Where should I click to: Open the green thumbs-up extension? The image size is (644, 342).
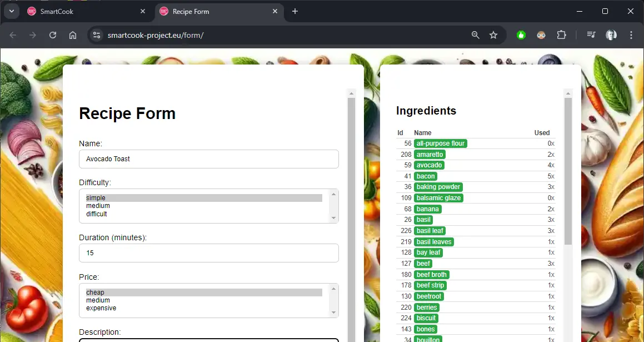[x=521, y=35]
